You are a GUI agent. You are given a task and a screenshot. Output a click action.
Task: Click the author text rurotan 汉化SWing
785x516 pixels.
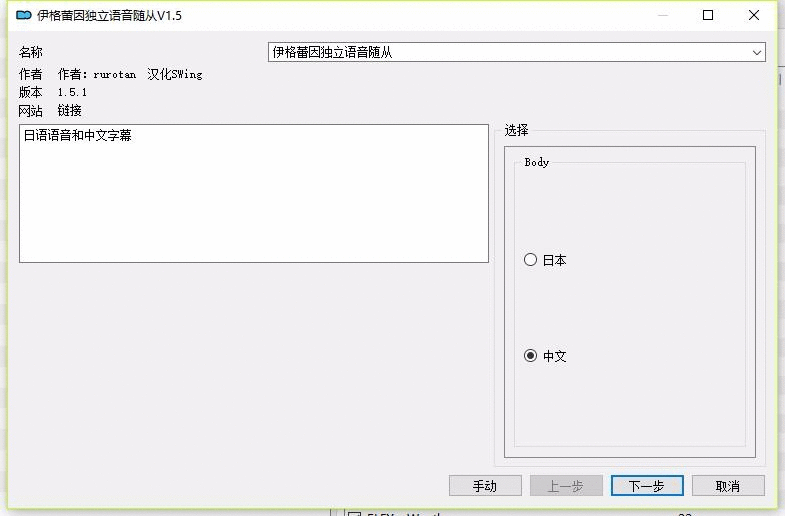click(130, 74)
